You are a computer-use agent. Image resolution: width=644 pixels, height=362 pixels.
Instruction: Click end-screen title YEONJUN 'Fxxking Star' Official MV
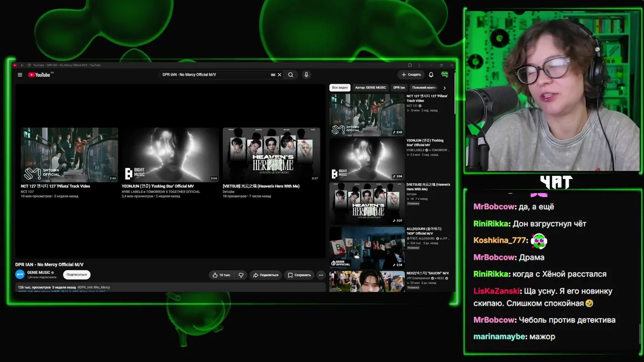click(x=157, y=186)
